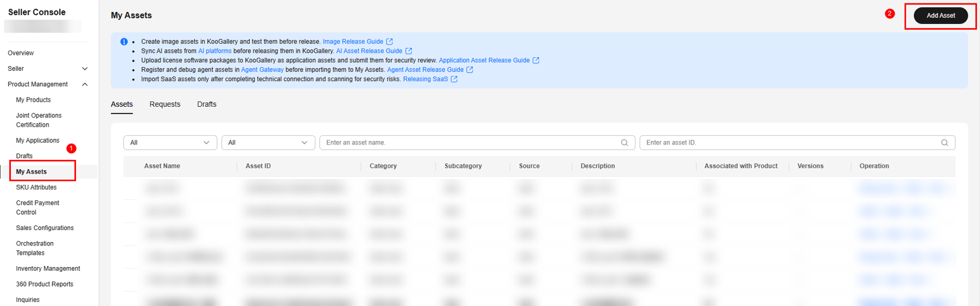
Task: Open Inquiries in the sidebar
Action: pos(27,300)
